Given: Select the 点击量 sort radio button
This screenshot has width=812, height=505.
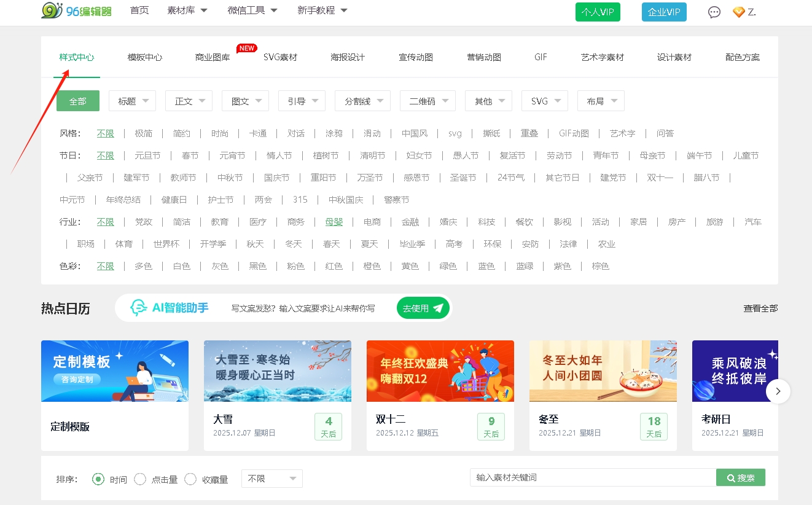Looking at the screenshot, I should pos(140,479).
